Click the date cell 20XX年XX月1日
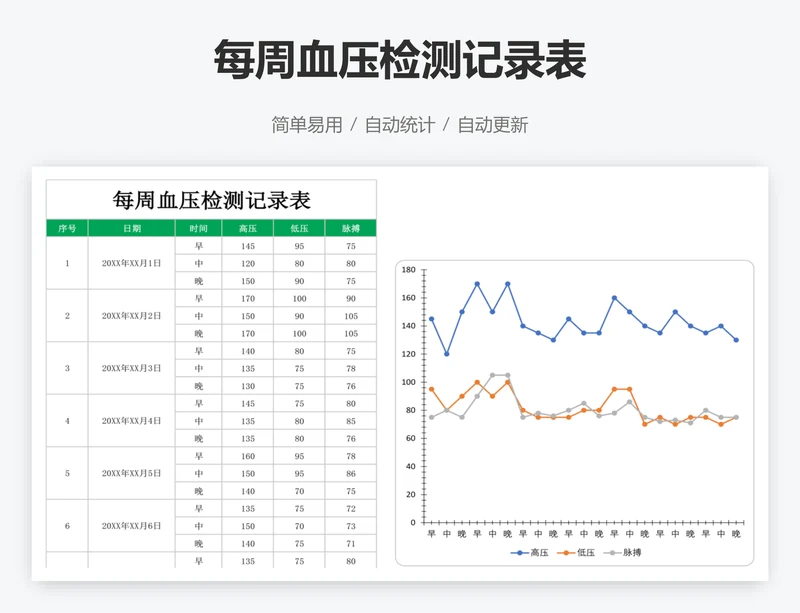This screenshot has width=800, height=613. [132, 263]
